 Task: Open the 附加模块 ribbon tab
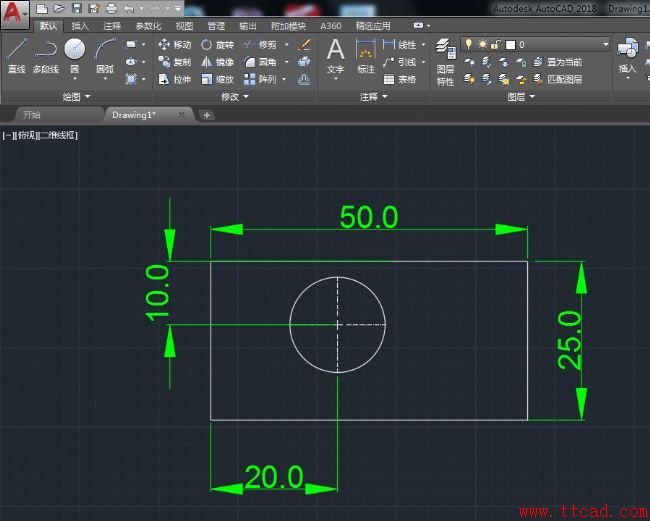289,26
